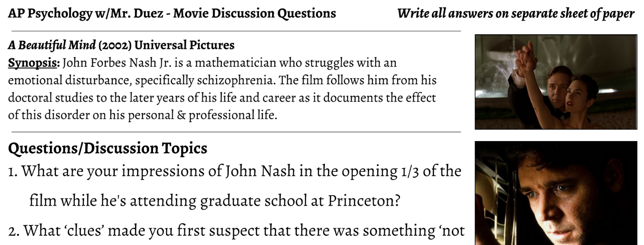Click 'Movie Discussion Questions' in the header
This screenshot has height=245, width=644.
(x=254, y=14)
